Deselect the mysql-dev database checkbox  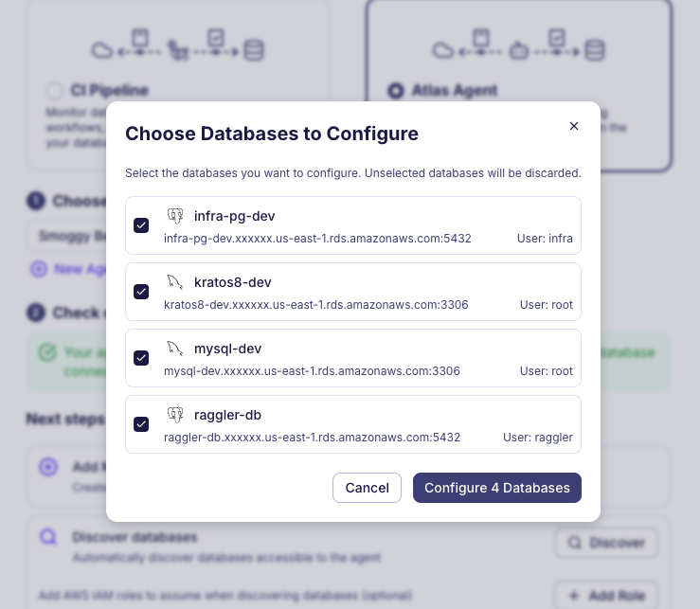[141, 358]
